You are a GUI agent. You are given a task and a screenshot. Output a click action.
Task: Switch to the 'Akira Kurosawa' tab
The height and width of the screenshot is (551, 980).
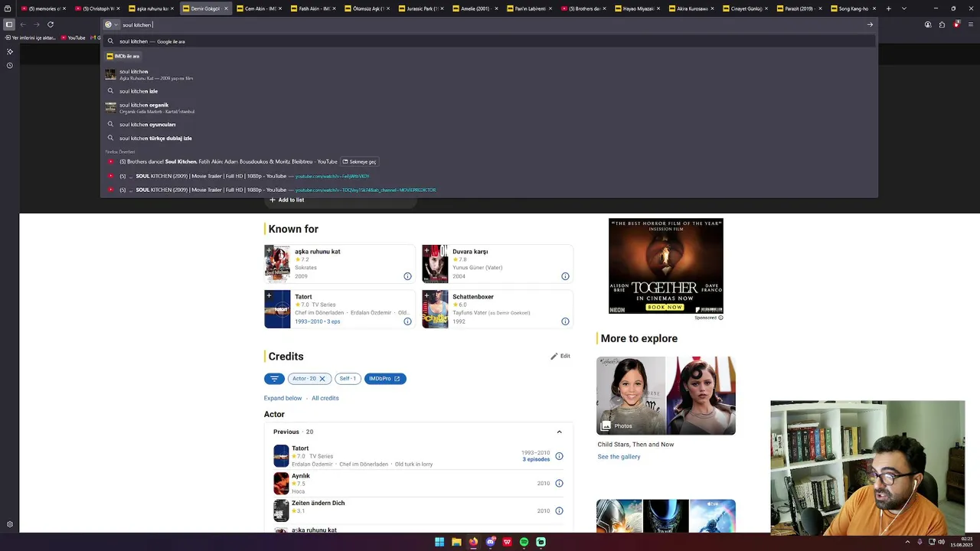(x=693, y=8)
